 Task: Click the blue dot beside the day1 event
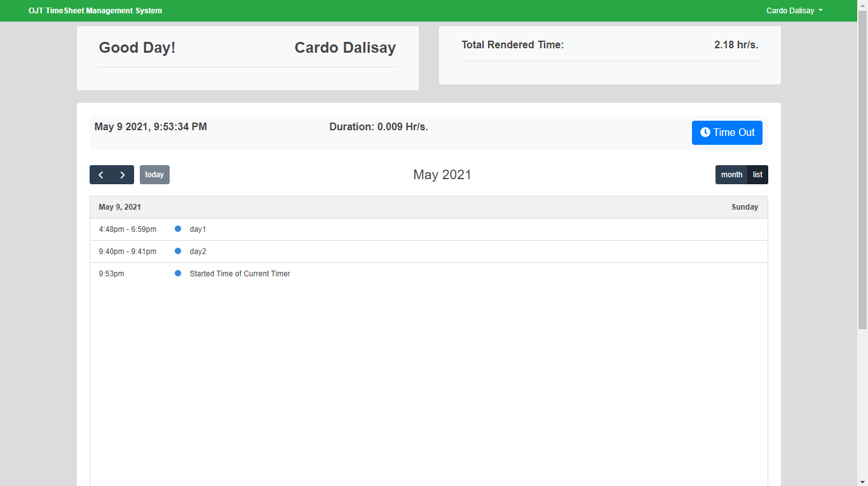177,229
